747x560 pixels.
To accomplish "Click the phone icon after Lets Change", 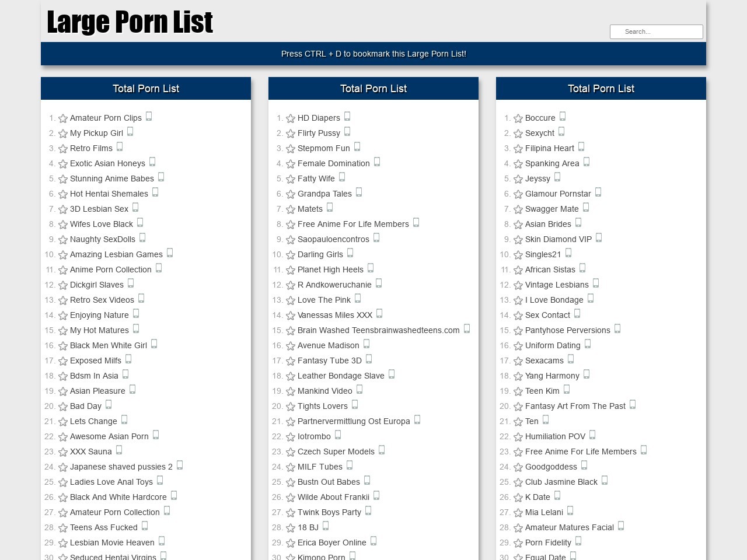I will [x=124, y=420].
